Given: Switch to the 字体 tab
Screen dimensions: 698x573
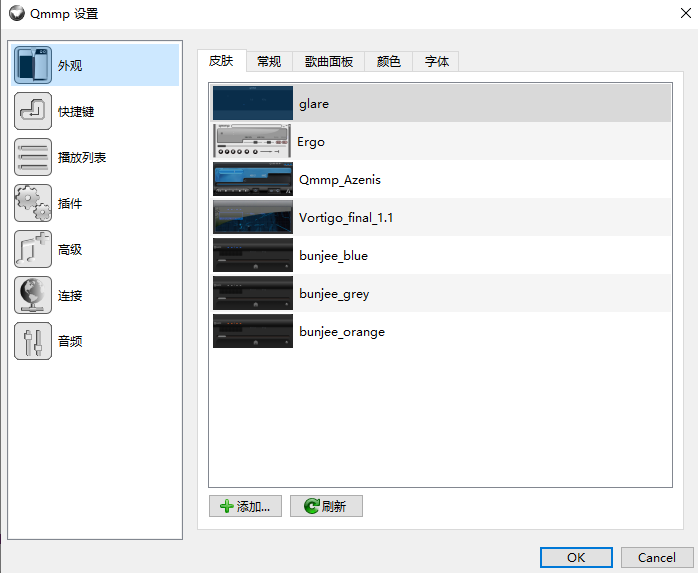Looking at the screenshot, I should point(436,61).
